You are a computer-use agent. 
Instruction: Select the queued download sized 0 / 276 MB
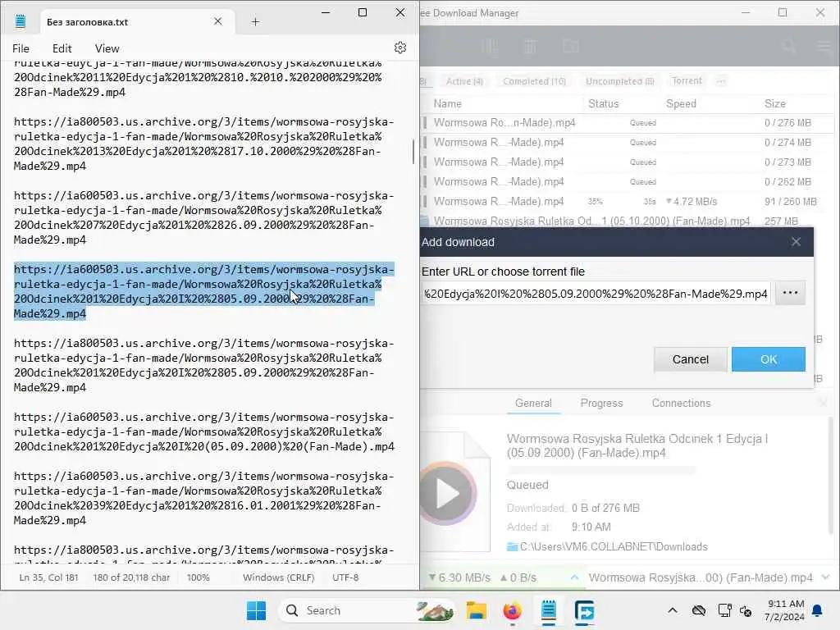[x=628, y=123]
